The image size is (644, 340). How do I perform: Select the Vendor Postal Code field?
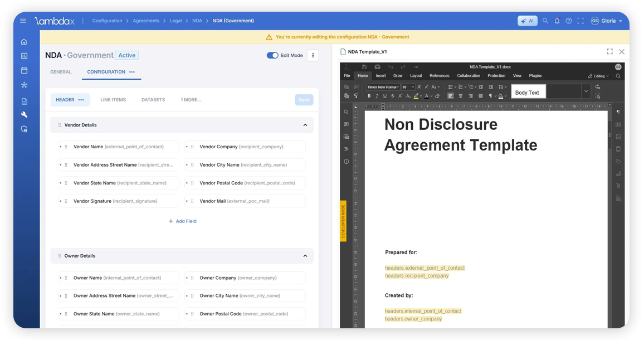click(245, 183)
